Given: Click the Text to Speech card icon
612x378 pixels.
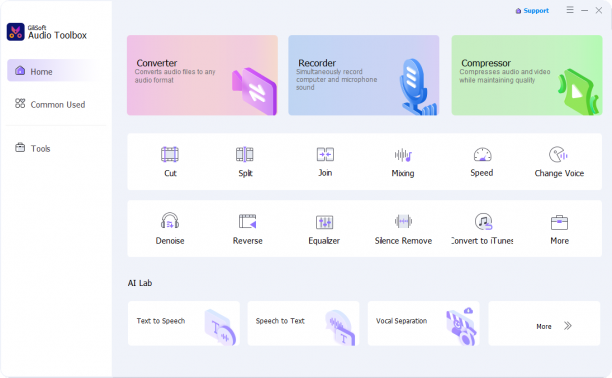Looking at the screenshot, I should (x=220, y=327).
